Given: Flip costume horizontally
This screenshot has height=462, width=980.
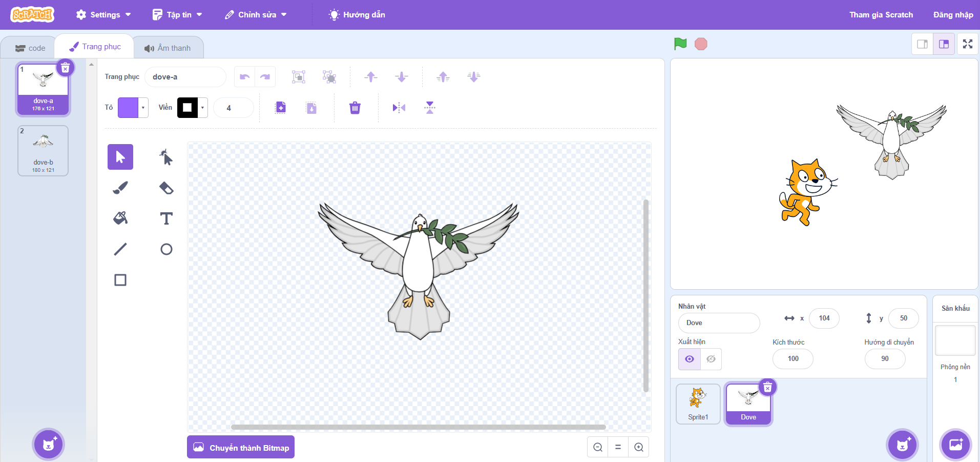Looking at the screenshot, I should click(399, 108).
